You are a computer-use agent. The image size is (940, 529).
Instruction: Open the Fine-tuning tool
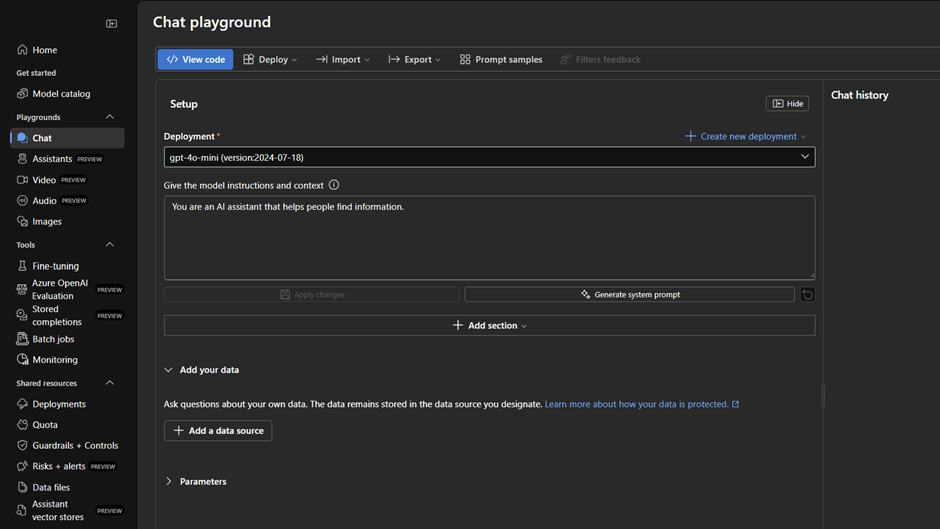click(x=55, y=266)
